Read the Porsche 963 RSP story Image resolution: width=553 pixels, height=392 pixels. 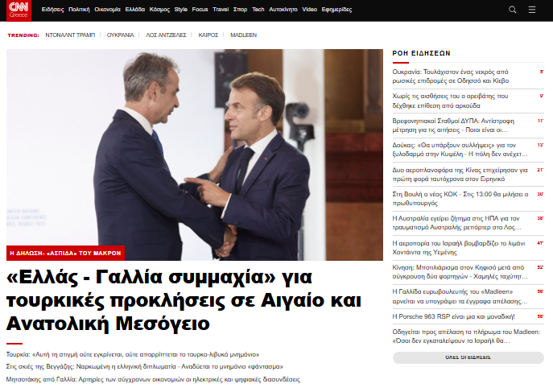pyautogui.click(x=453, y=316)
